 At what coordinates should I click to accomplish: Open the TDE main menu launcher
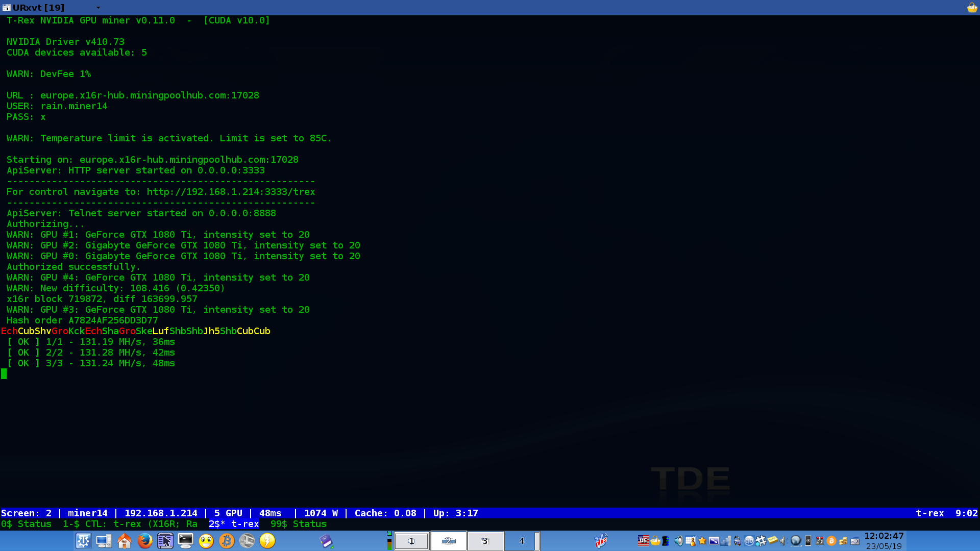[83, 541]
